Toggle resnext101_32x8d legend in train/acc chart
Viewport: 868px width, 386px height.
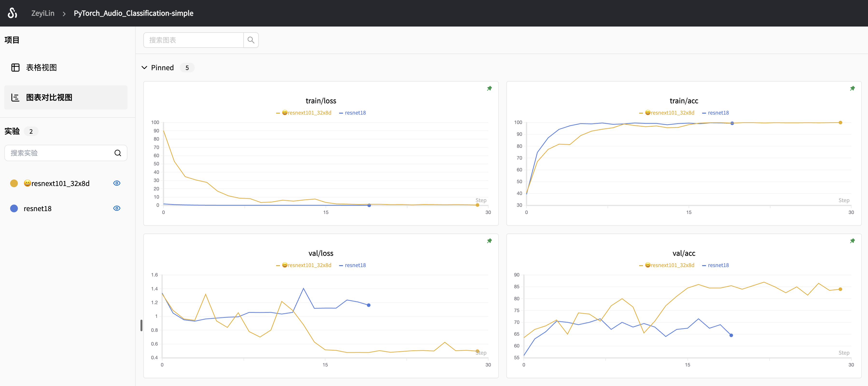666,113
